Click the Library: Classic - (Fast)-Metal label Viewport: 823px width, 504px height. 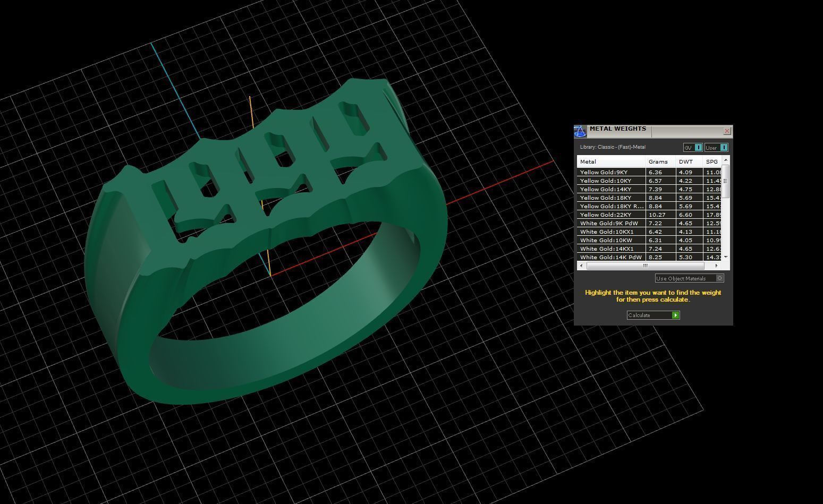tap(613, 147)
